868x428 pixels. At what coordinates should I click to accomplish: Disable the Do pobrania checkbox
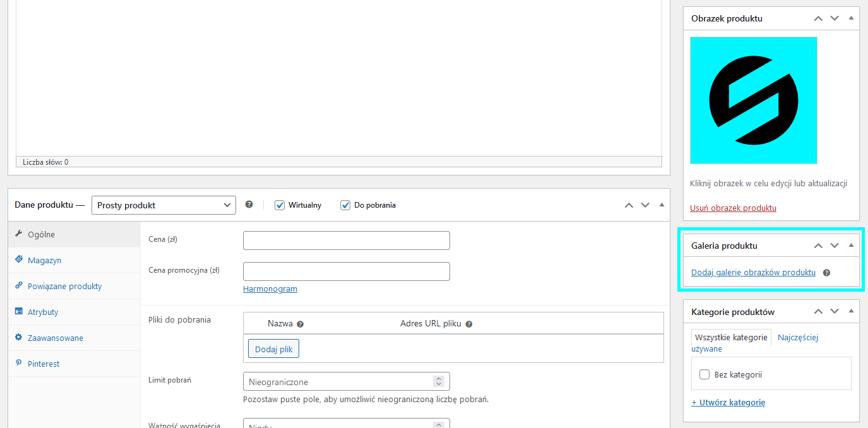pyautogui.click(x=345, y=205)
